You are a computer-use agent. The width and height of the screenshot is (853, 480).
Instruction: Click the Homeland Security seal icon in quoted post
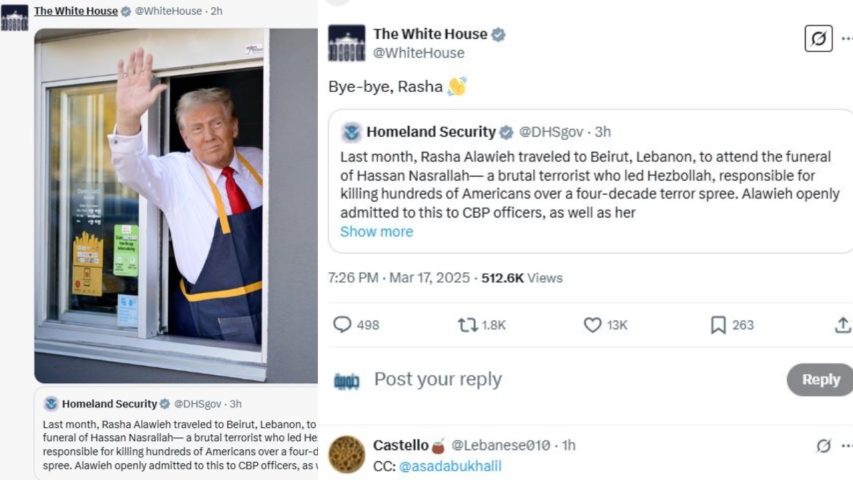351,132
